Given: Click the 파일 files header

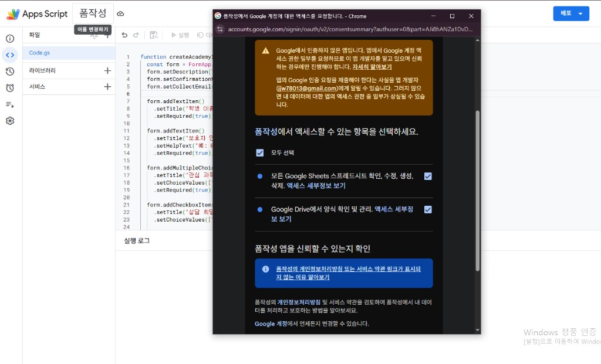Looking at the screenshot, I should 35,35.
